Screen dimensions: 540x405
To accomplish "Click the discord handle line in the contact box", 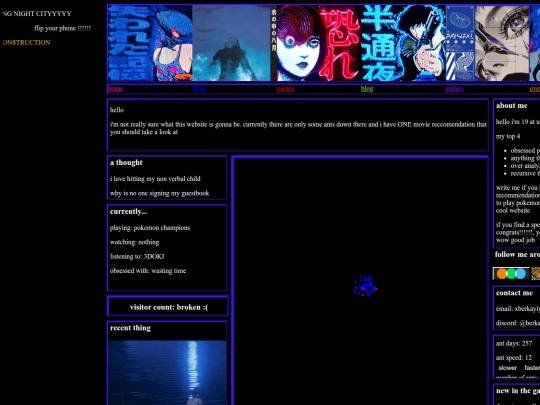I will pos(518,323).
